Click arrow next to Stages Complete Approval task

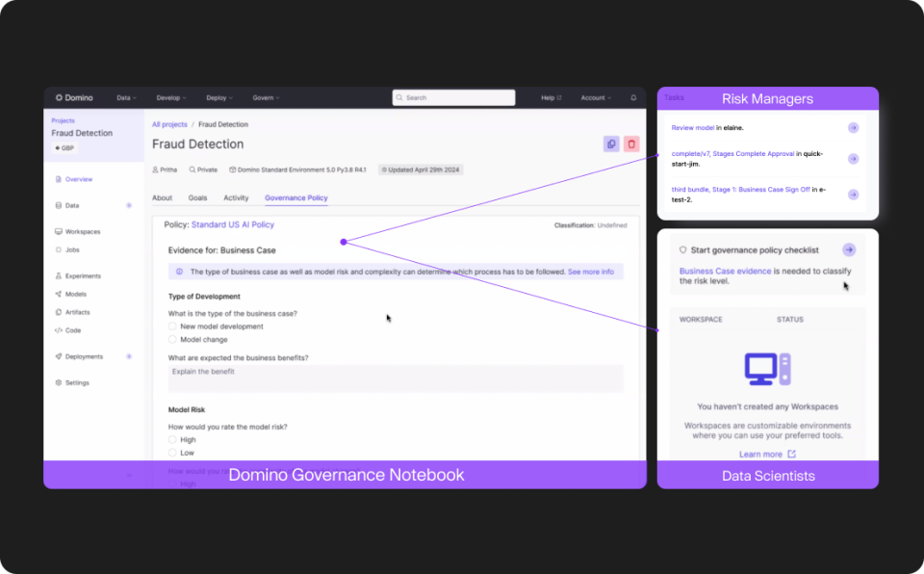coord(853,159)
